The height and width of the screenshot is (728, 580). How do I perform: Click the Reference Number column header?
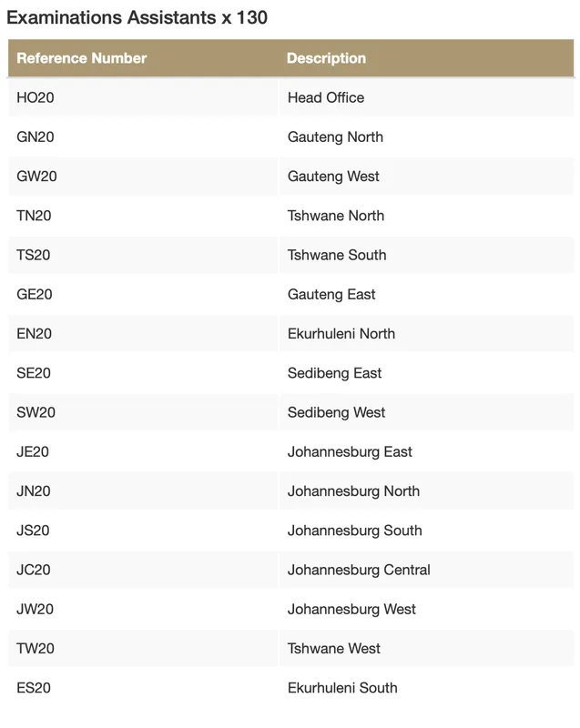coord(82,58)
